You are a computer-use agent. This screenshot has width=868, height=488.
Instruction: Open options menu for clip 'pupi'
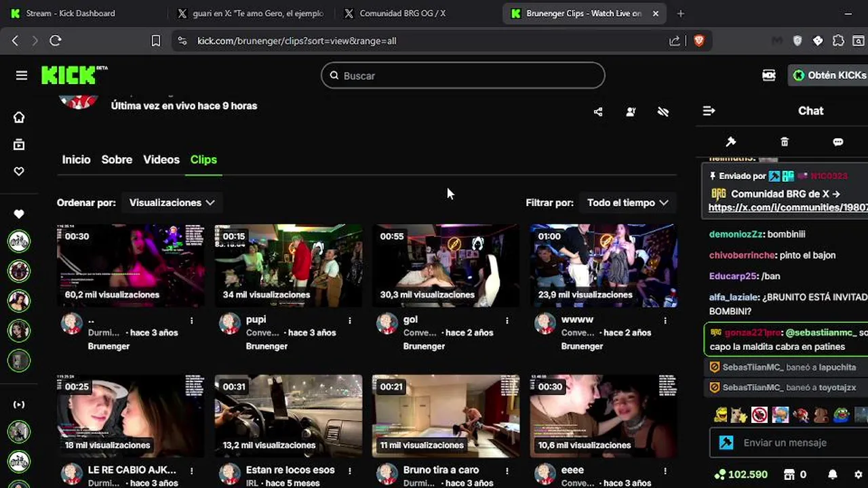click(350, 320)
